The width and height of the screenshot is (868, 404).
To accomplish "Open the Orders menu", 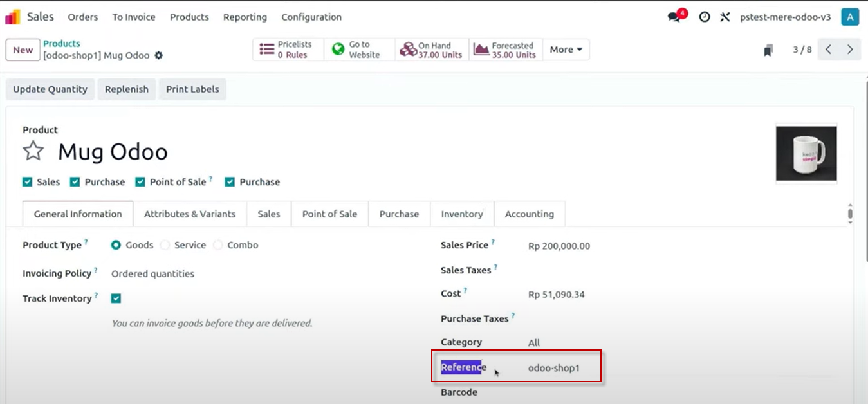I will tap(83, 17).
